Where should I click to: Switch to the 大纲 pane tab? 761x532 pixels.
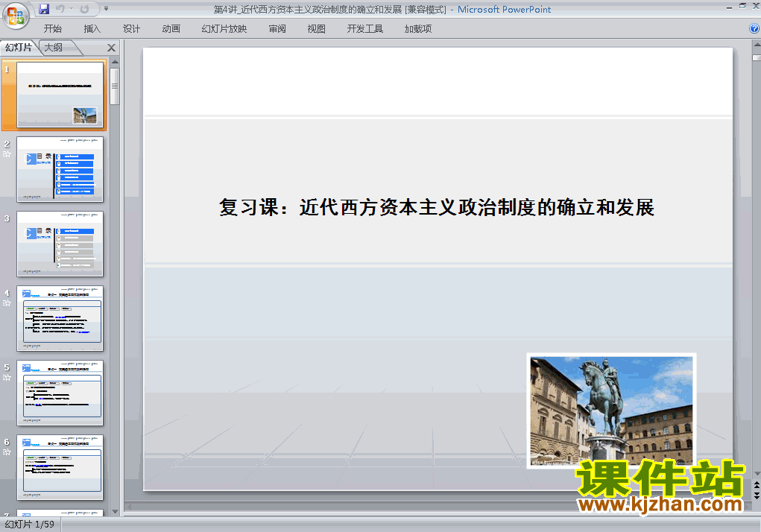click(54, 48)
